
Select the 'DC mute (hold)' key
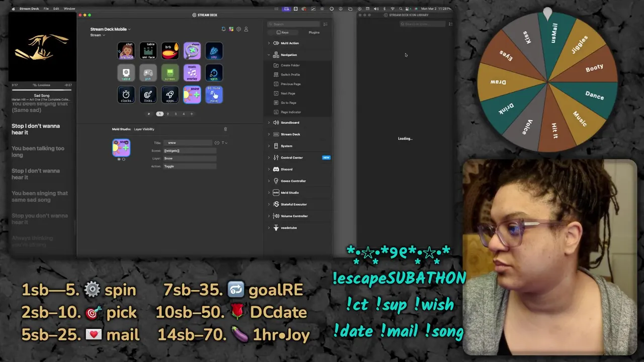coord(214,95)
